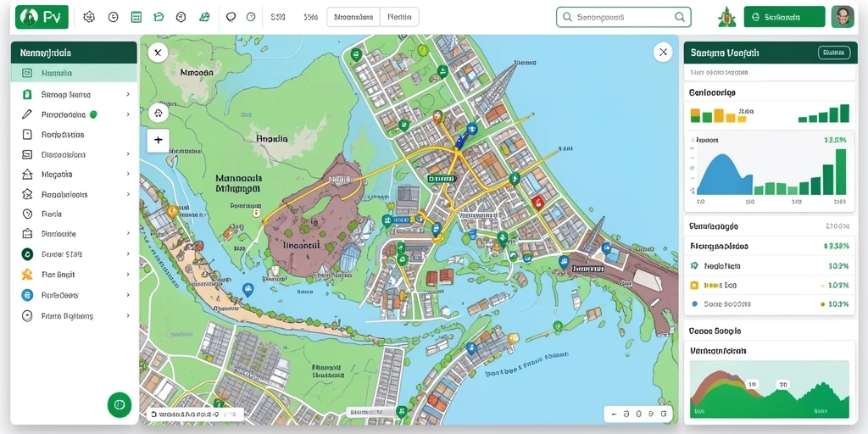Viewport: 868px width, 434px height.
Task: Click the outlined button in right panel header
Action: click(834, 53)
